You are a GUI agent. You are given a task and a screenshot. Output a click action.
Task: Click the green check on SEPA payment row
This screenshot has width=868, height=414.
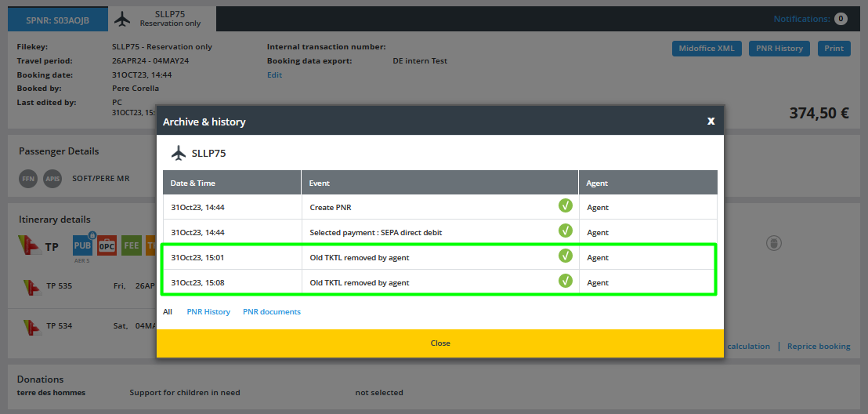coord(565,231)
